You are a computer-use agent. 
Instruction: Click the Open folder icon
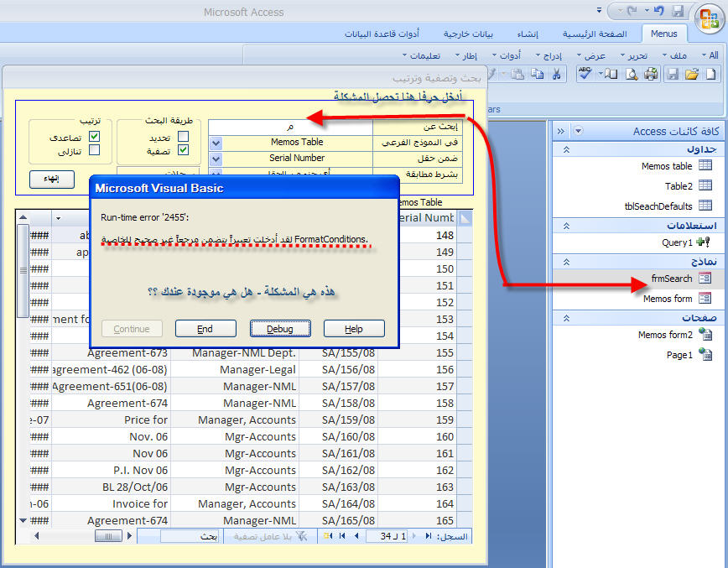pos(692,74)
